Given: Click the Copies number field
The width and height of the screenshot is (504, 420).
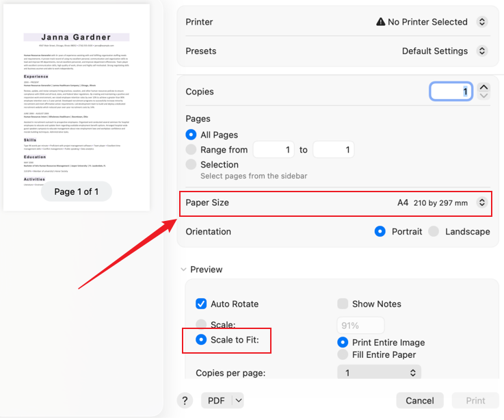Looking at the screenshot, I should (x=451, y=92).
